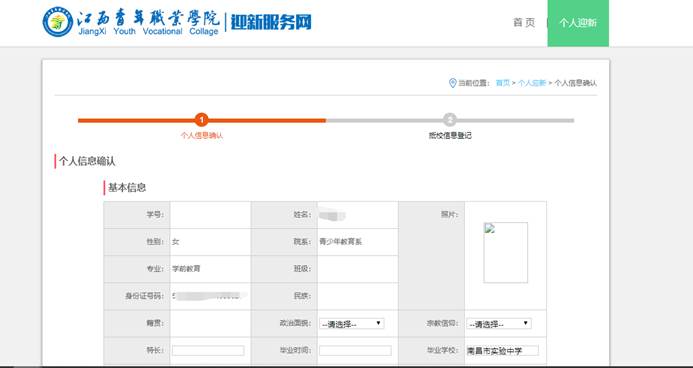693x368 pixels.
Task: Click the 籍贯 label cell
Action: click(x=137, y=323)
